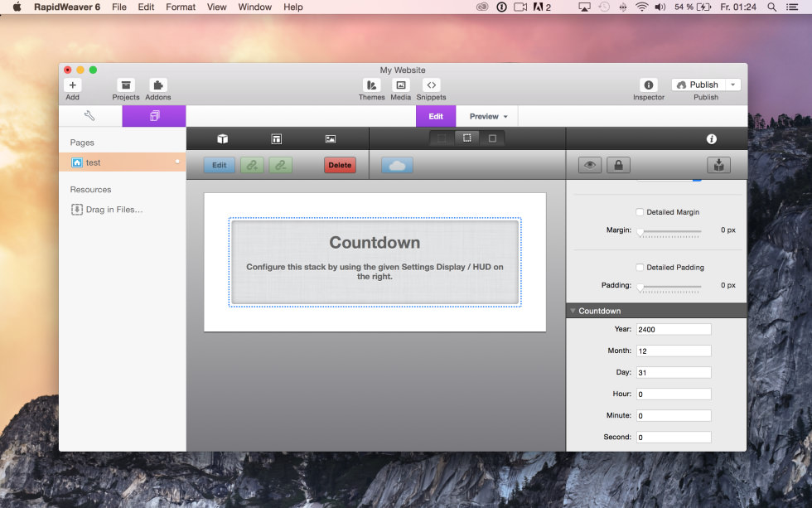Image resolution: width=812 pixels, height=508 pixels.
Task: Click the Month field showing 12
Action: pos(674,351)
